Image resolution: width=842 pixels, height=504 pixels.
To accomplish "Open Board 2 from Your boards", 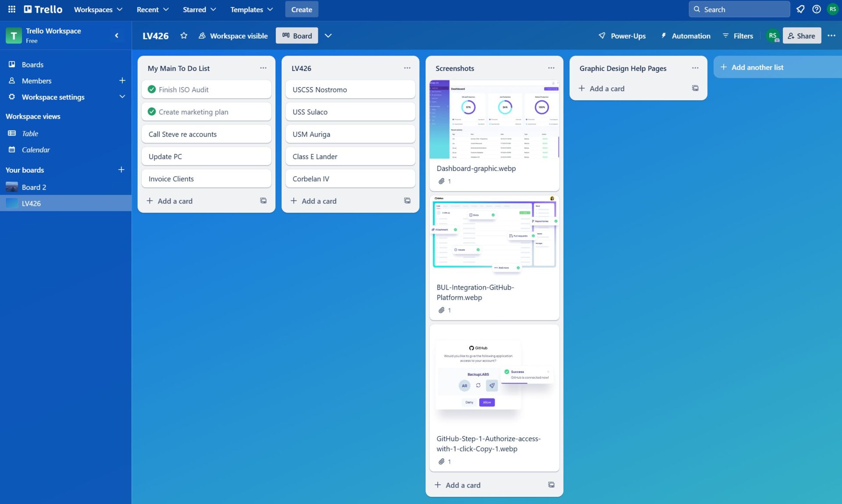I will (x=66, y=187).
